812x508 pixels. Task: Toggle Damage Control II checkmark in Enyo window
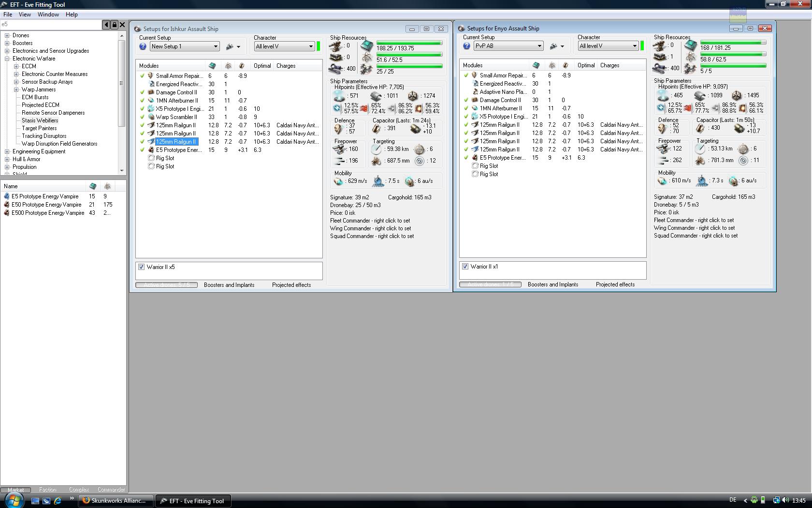pos(466,100)
